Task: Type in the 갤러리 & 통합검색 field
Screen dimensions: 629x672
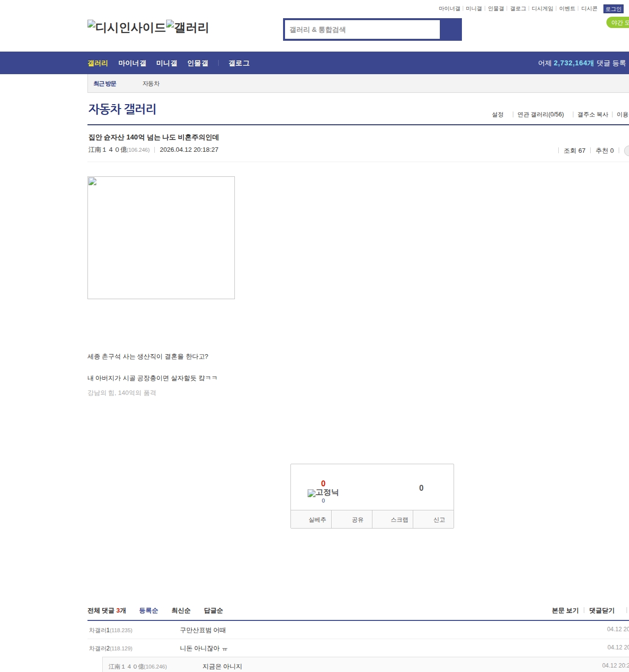Action: [x=362, y=29]
